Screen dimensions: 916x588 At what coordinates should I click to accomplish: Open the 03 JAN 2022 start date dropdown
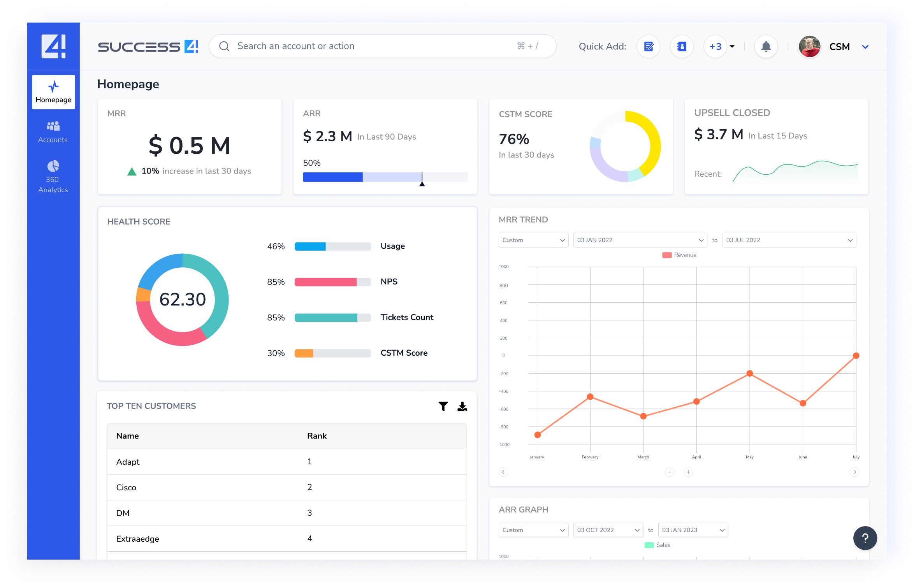coord(640,240)
